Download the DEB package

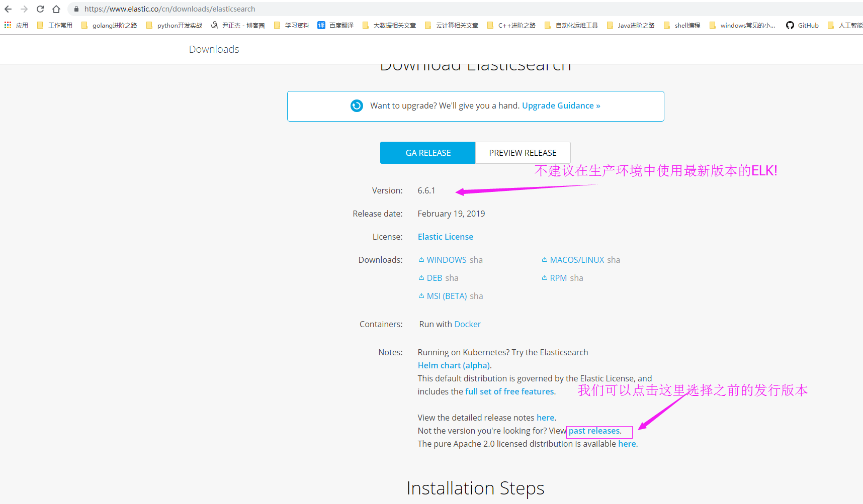pyautogui.click(x=435, y=278)
